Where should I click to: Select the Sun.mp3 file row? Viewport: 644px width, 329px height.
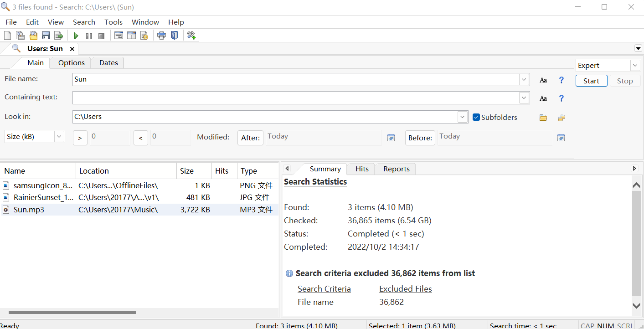click(x=139, y=210)
